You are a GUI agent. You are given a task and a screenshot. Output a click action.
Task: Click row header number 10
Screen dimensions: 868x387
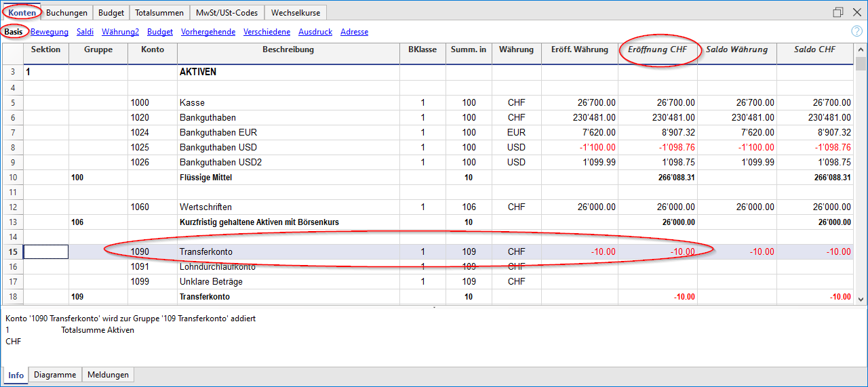point(12,178)
